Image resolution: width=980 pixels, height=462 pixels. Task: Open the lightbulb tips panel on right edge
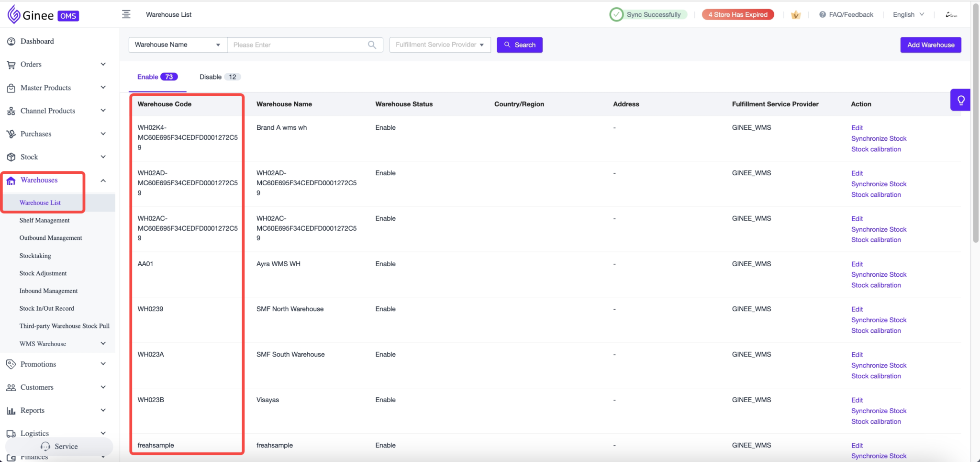coord(961,99)
